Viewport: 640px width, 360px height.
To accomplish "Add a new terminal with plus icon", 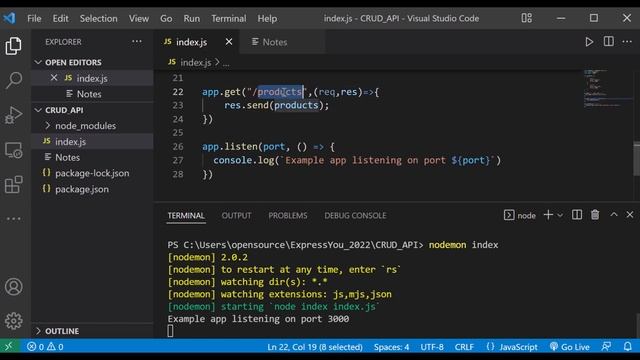I will (548, 215).
